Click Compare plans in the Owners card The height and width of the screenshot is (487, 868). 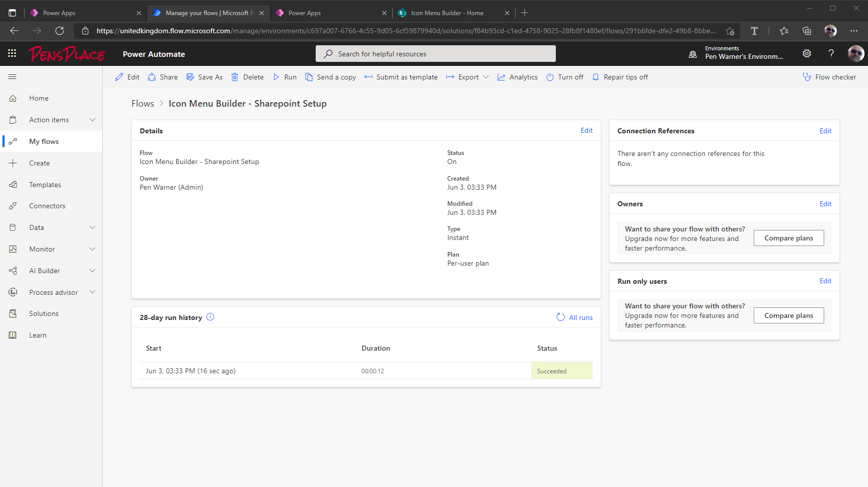[788, 238]
